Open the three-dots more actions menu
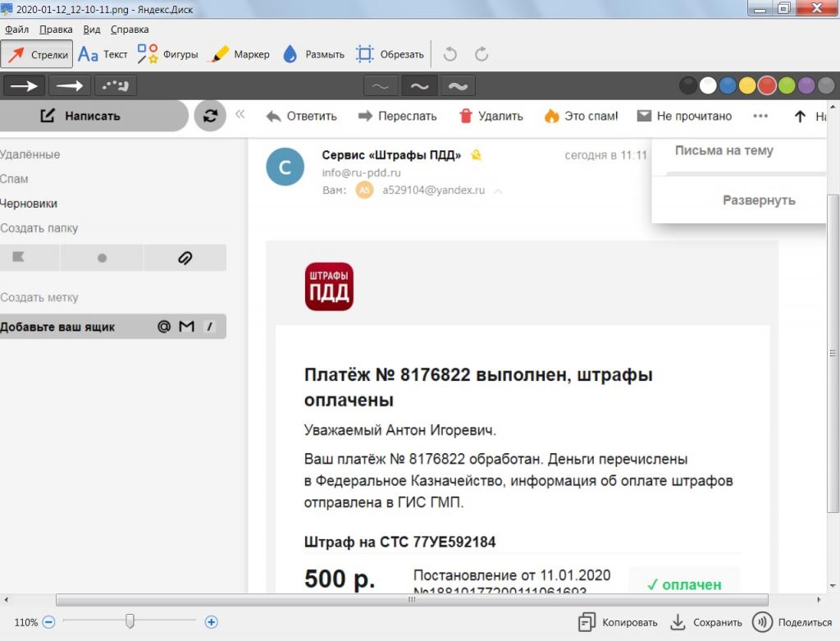The height and width of the screenshot is (641, 840). pos(760,116)
